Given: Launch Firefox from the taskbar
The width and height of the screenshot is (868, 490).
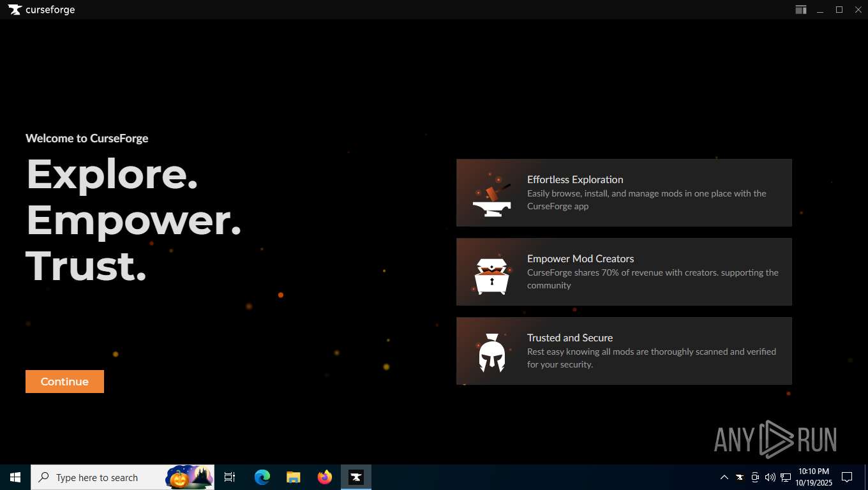Looking at the screenshot, I should pyautogui.click(x=325, y=477).
